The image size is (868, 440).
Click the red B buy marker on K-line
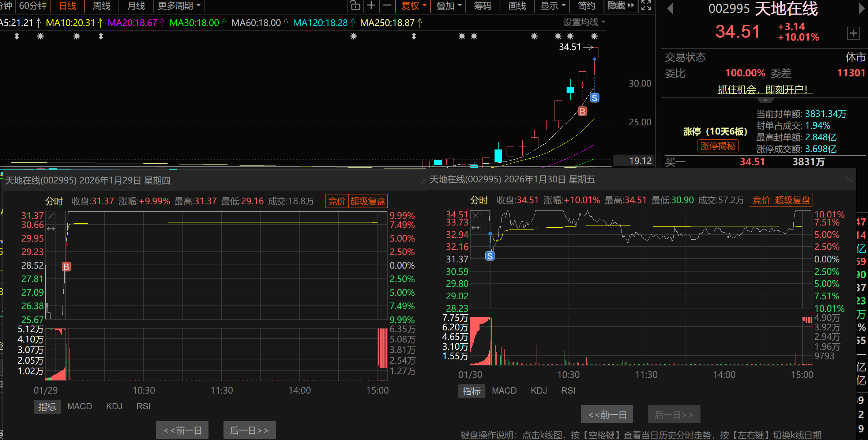click(582, 111)
